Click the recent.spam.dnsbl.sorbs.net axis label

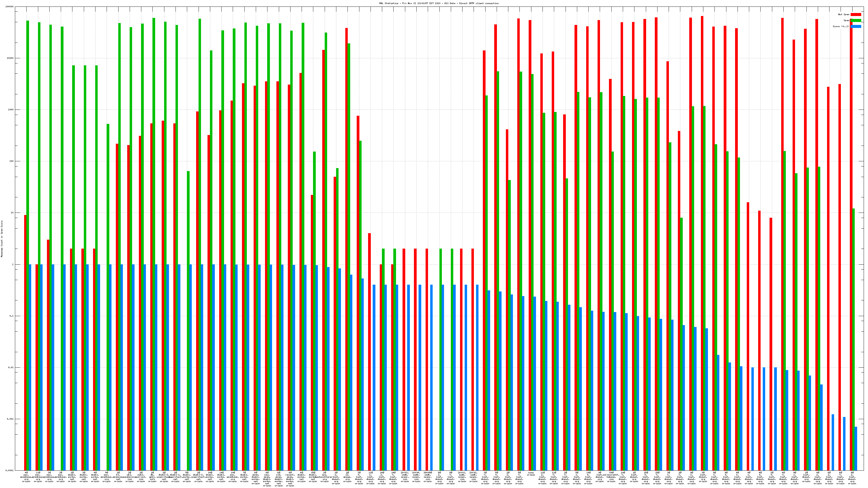click(290, 479)
